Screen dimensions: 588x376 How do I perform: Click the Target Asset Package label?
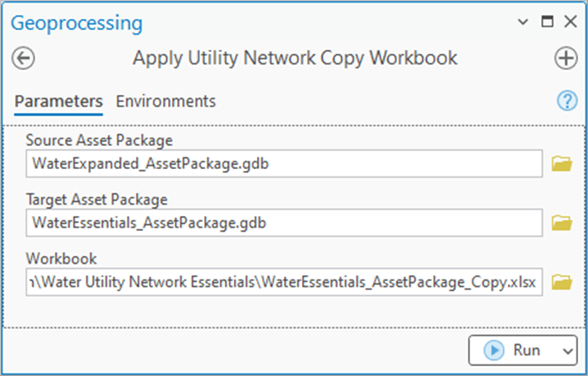[96, 200]
